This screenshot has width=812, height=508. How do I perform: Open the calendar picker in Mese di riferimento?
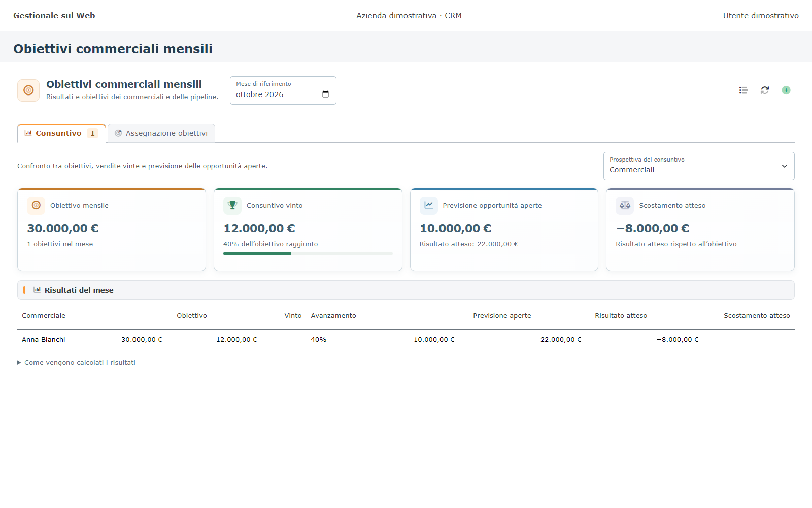(x=325, y=94)
